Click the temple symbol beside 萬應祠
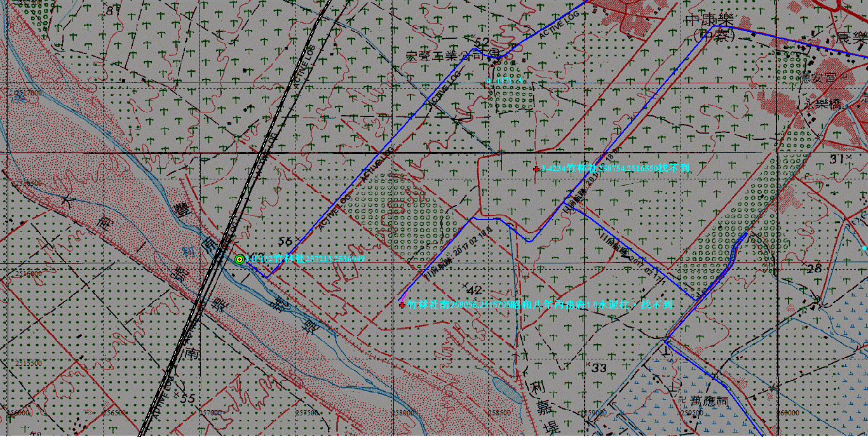The height and width of the screenshot is (437, 868). click(x=682, y=401)
